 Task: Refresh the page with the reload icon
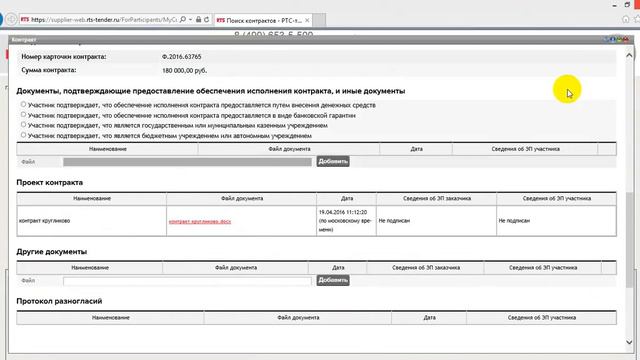[207, 19]
